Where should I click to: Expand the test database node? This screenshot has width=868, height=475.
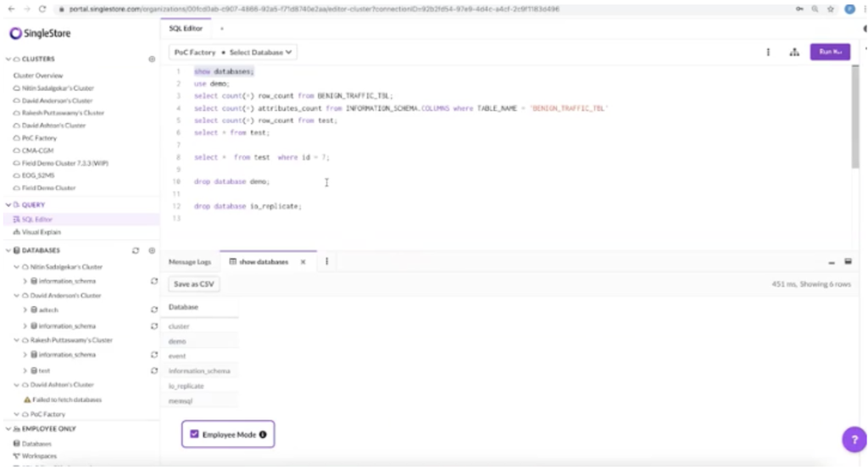pos(25,371)
